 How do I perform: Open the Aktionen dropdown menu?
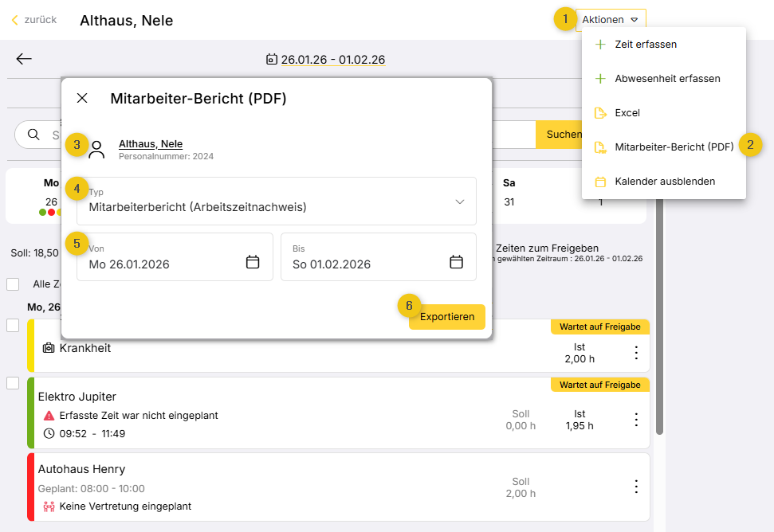[610, 20]
